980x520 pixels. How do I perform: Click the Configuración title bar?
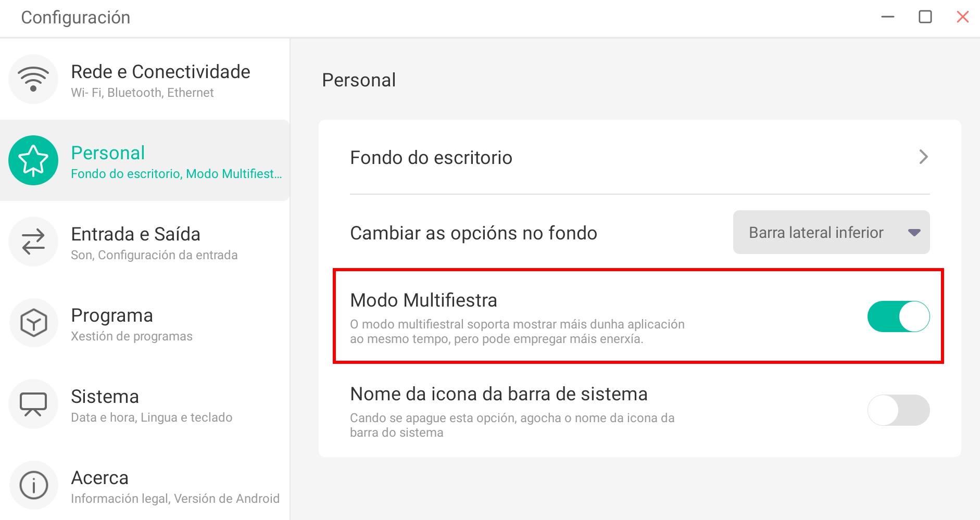76,17
